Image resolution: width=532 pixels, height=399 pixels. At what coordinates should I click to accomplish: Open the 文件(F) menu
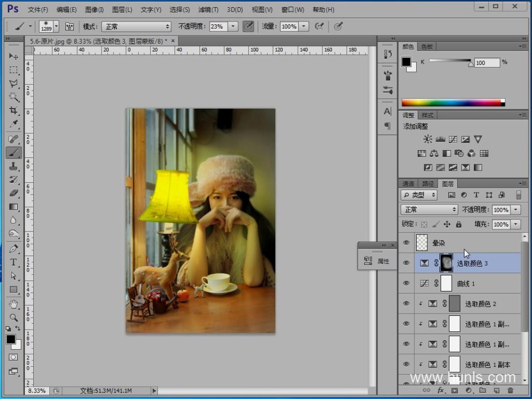pos(38,9)
